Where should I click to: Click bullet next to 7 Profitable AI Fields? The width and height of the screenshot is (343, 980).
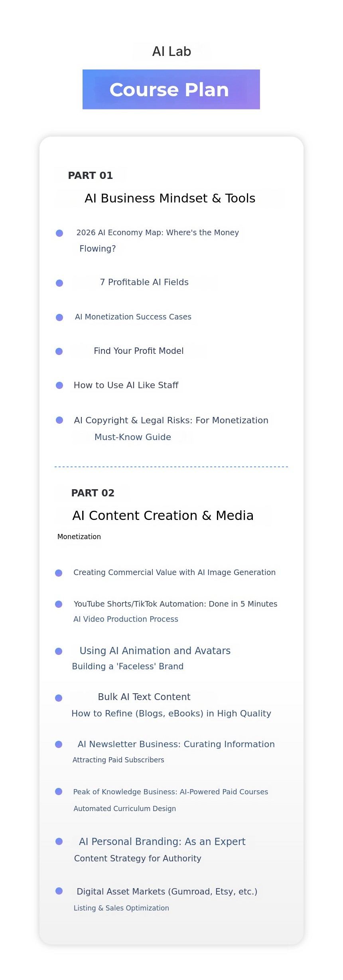click(x=59, y=283)
